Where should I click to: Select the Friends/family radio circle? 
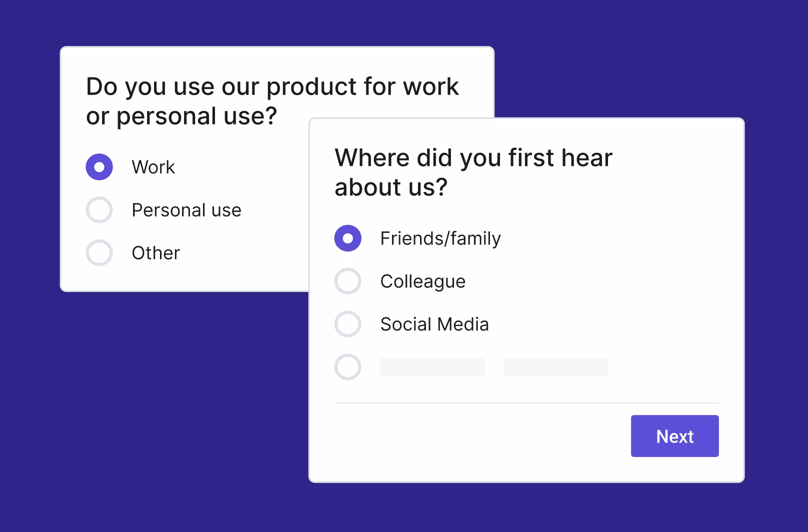click(x=347, y=238)
